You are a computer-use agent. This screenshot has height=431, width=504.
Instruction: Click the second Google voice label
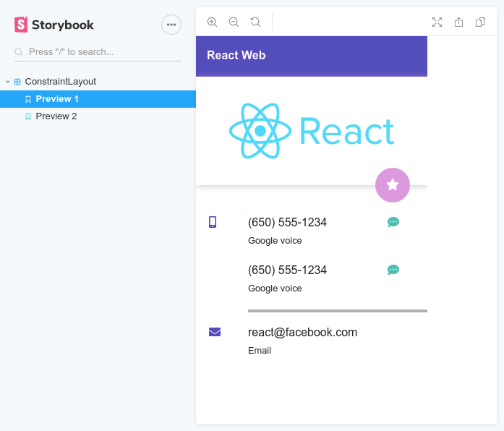(275, 289)
